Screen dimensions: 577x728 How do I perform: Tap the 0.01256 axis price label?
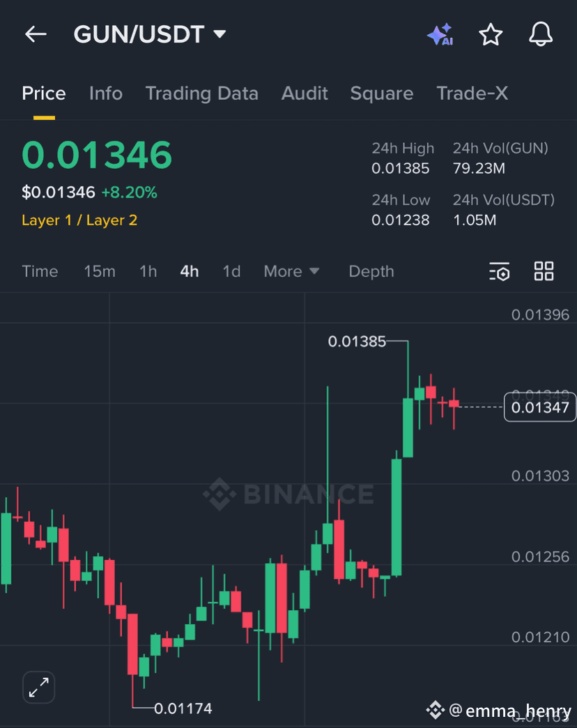[x=540, y=556]
